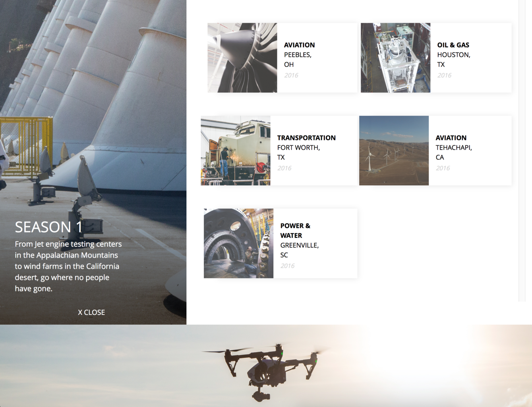Select the Power & Water Greenville title
The height and width of the screenshot is (407, 532).
click(x=300, y=240)
